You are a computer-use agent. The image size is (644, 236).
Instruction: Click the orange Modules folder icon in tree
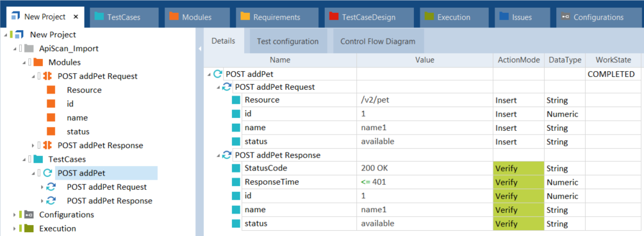tap(38, 62)
